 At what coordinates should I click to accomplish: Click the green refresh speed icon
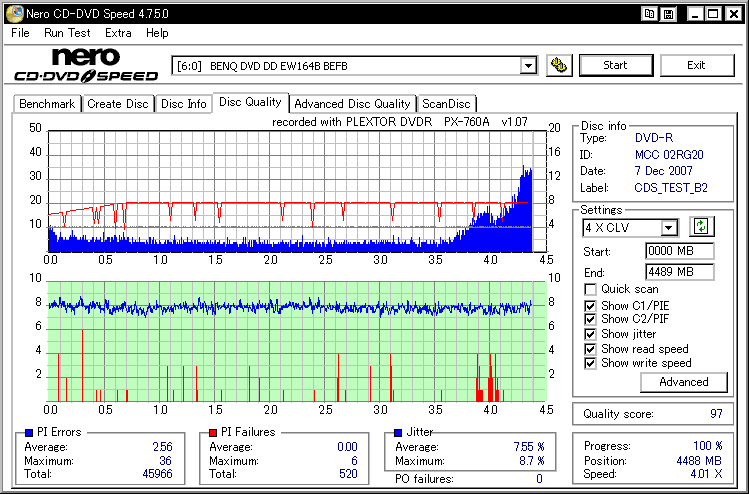tap(701, 227)
